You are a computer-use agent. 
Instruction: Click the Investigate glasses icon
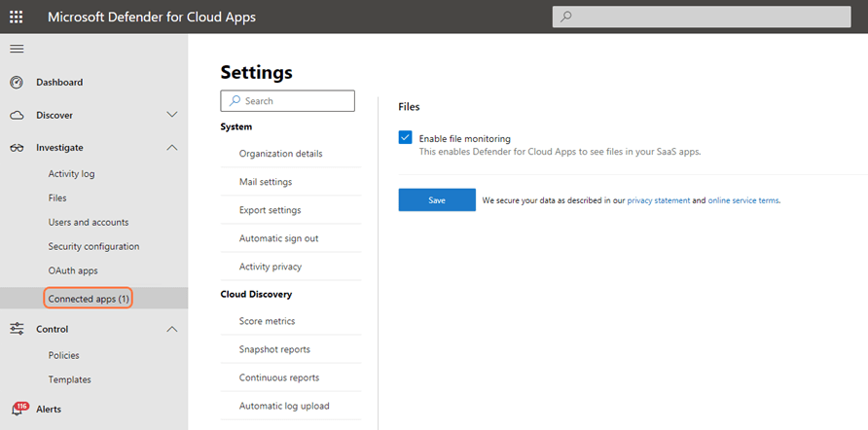tap(17, 148)
